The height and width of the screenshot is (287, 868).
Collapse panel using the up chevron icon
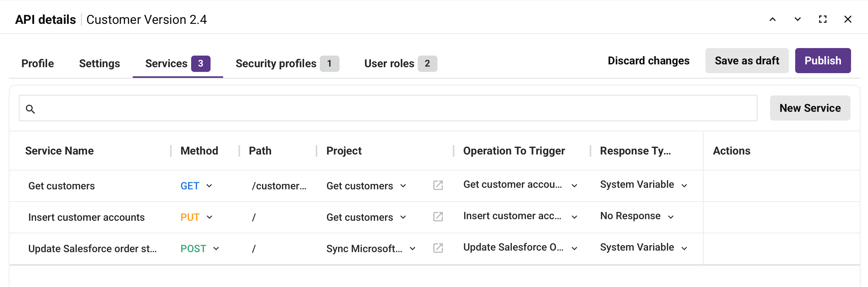[x=772, y=19]
